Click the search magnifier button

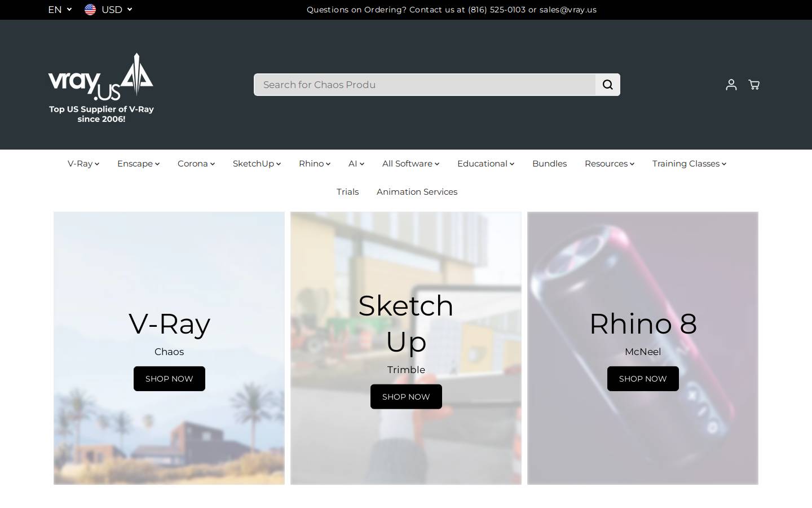point(607,85)
